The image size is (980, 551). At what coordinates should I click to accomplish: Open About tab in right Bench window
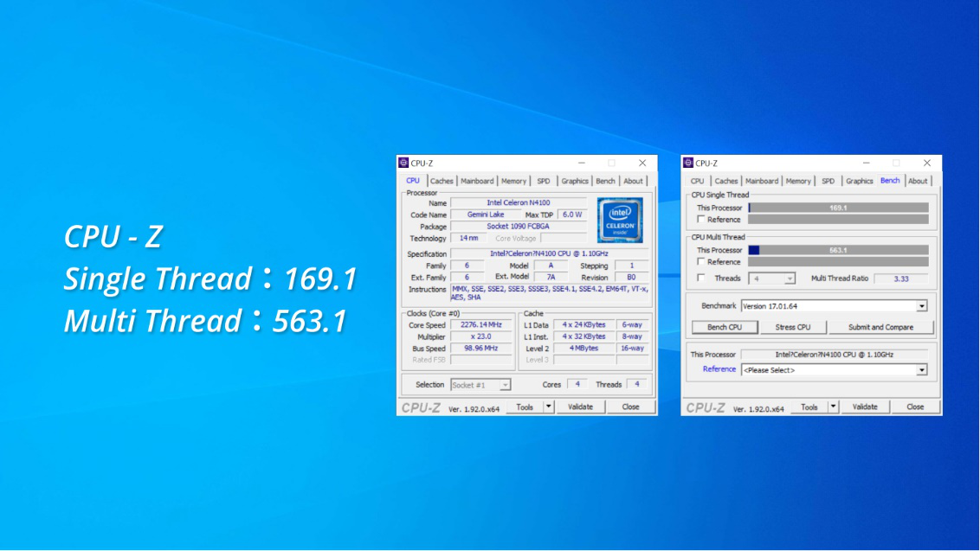coord(918,181)
